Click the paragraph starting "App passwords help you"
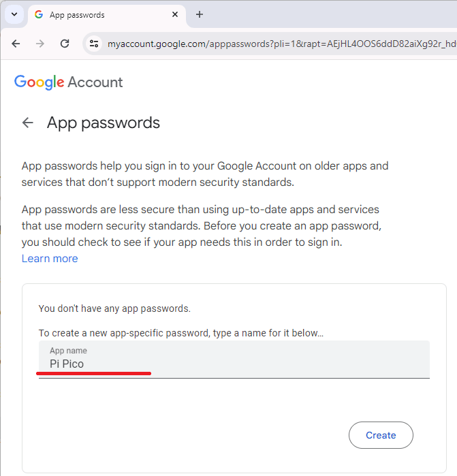This screenshot has width=457, height=476. coord(205,174)
